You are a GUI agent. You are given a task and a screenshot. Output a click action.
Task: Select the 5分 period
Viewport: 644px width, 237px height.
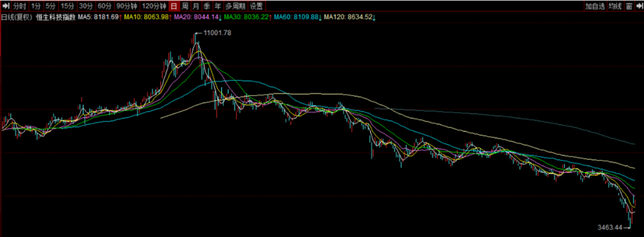coord(50,6)
